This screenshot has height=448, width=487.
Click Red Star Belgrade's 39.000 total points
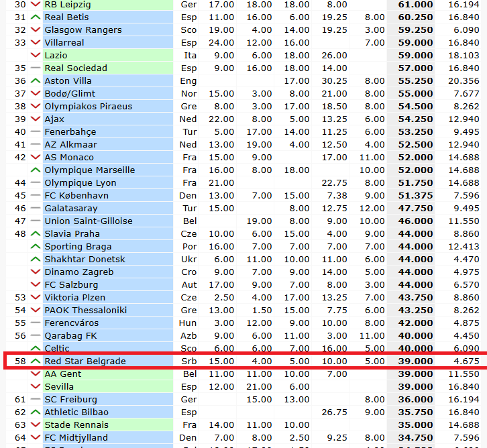[411, 361]
